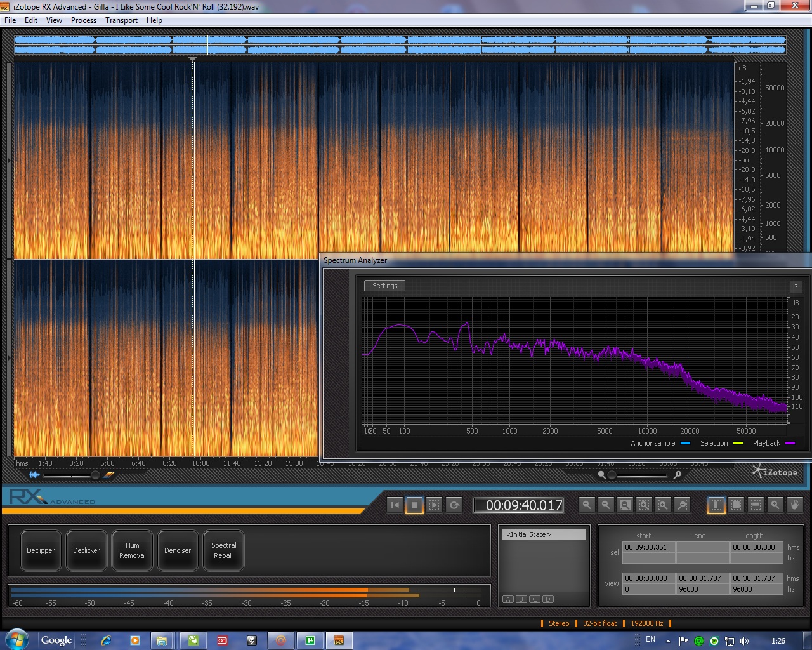This screenshot has height=650, width=812.
Task: Zoom out to show the full file
Action: point(625,505)
